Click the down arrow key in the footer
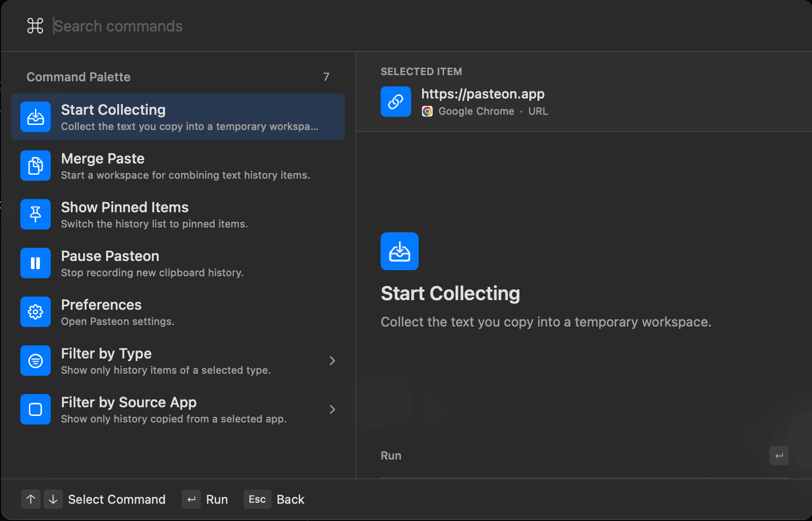Screen dimensions: 812x521 [x=53, y=499]
